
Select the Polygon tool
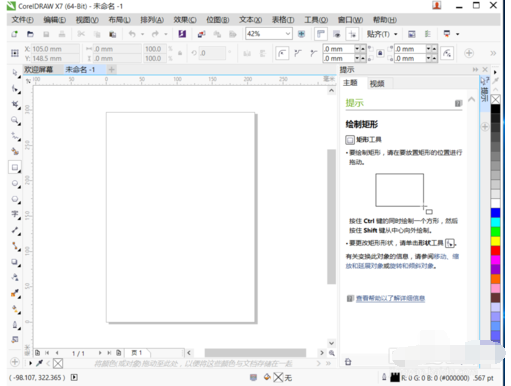click(x=15, y=199)
